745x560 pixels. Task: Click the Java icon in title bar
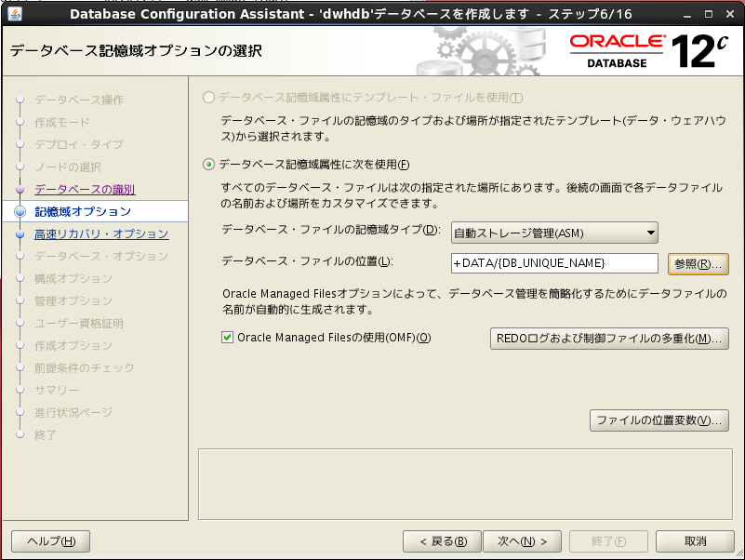(14, 14)
